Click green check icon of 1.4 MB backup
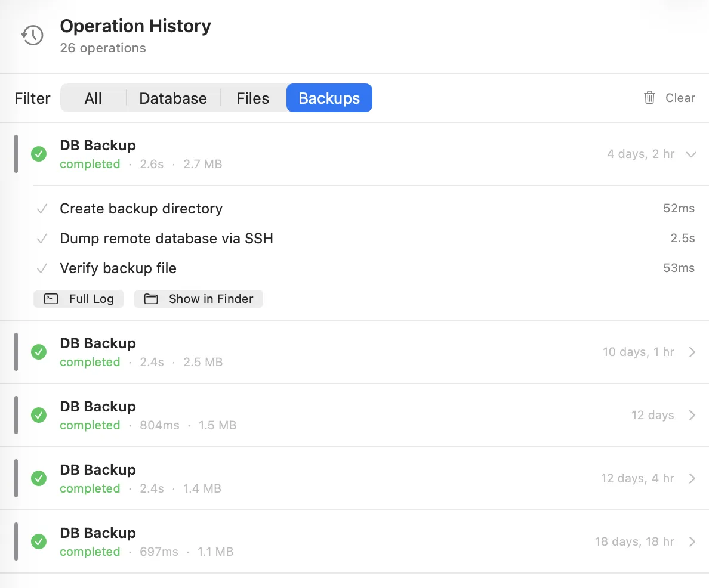This screenshot has height=588, width=709. 39,478
